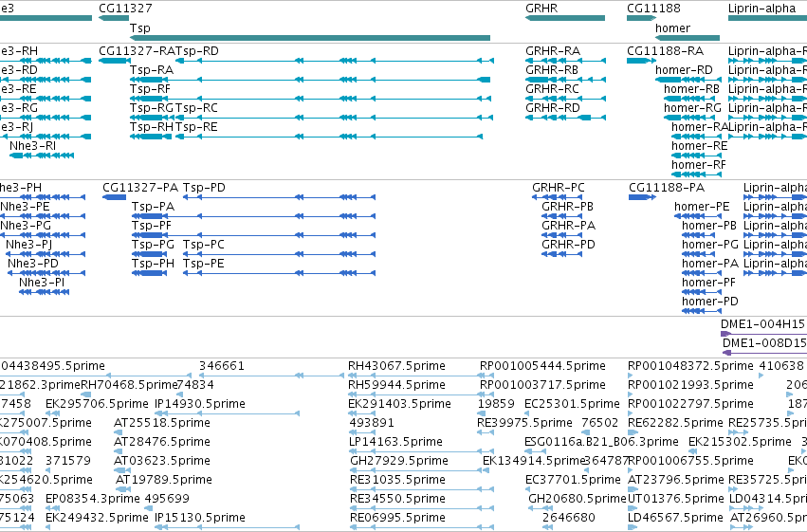
Task: Select the Tsp-RE transcript label
Action: click(x=196, y=127)
